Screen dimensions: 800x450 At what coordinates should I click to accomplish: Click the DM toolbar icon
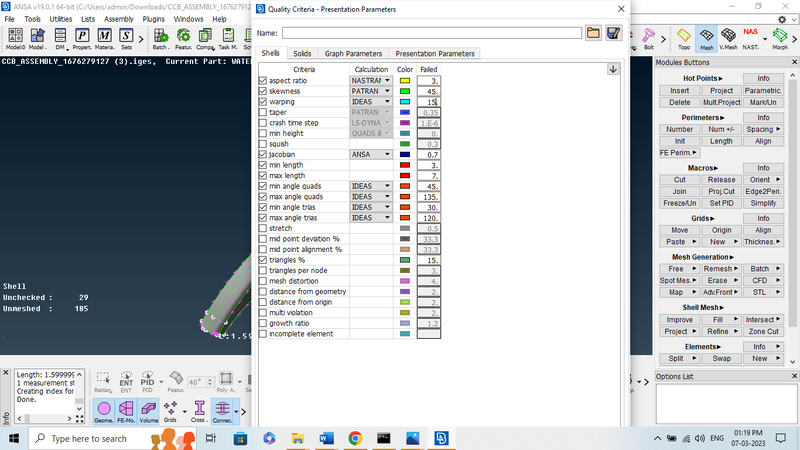tap(60, 39)
